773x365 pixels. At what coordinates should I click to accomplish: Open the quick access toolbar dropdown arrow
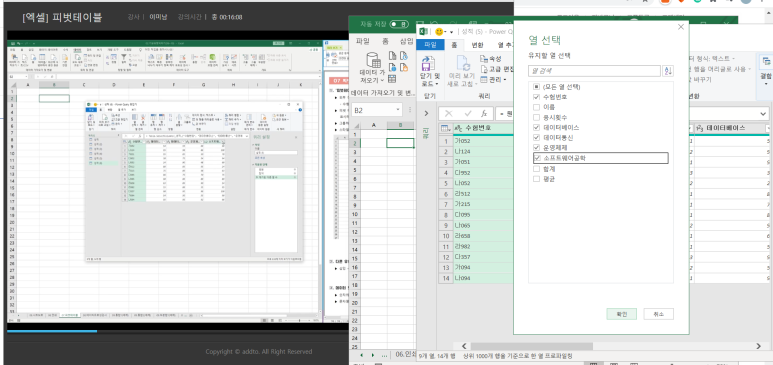tap(452, 32)
